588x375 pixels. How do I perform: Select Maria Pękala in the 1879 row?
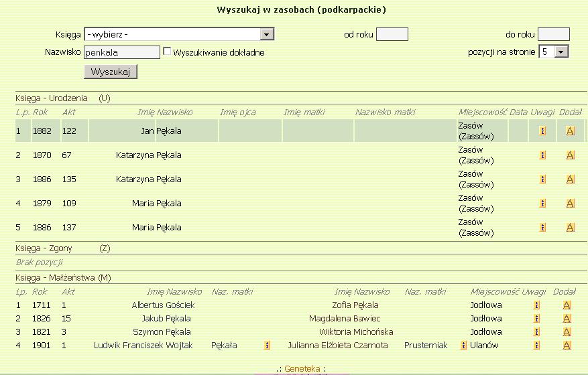tap(157, 203)
